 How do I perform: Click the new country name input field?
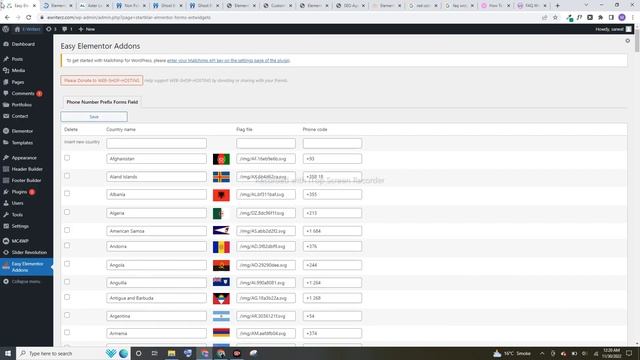coord(156,143)
